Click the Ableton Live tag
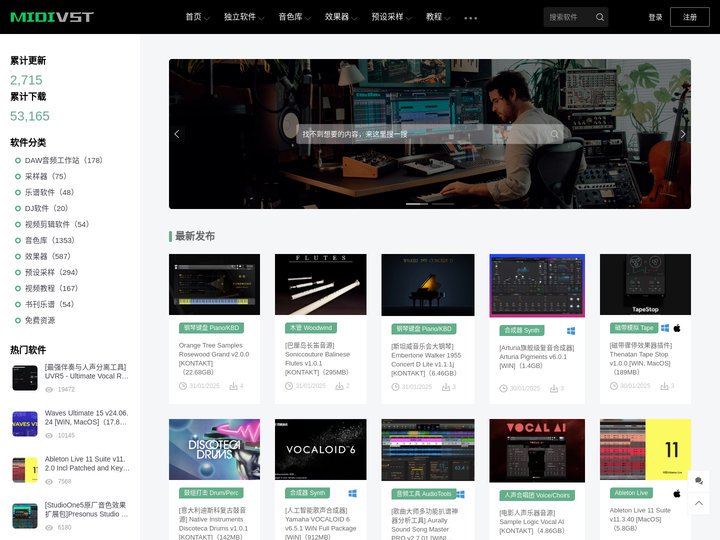 tap(631, 493)
